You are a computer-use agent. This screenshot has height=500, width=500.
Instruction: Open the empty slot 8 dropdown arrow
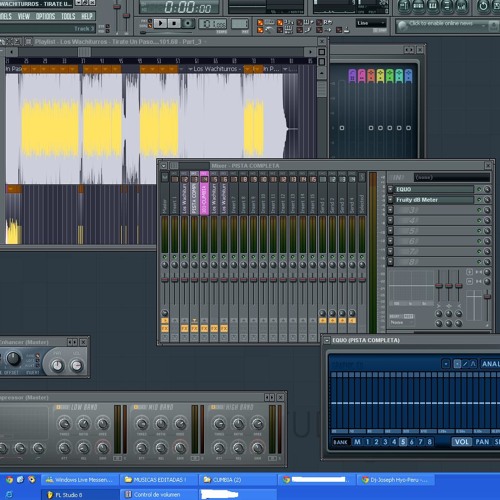tap(390, 262)
